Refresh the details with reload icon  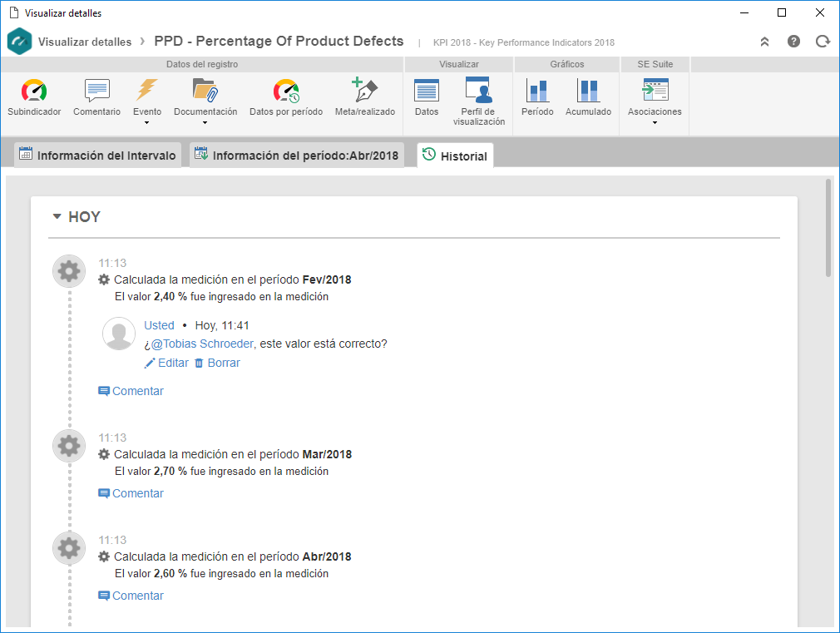point(823,42)
